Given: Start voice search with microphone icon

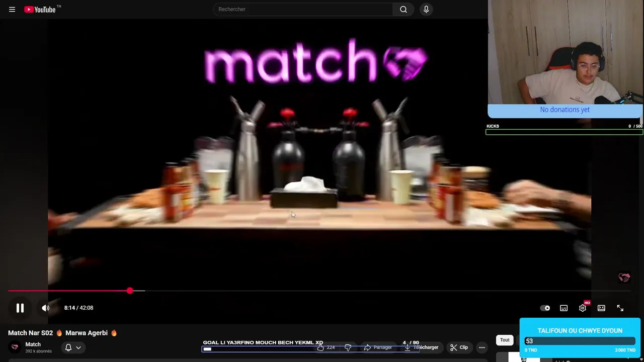Looking at the screenshot, I should 426,9.
